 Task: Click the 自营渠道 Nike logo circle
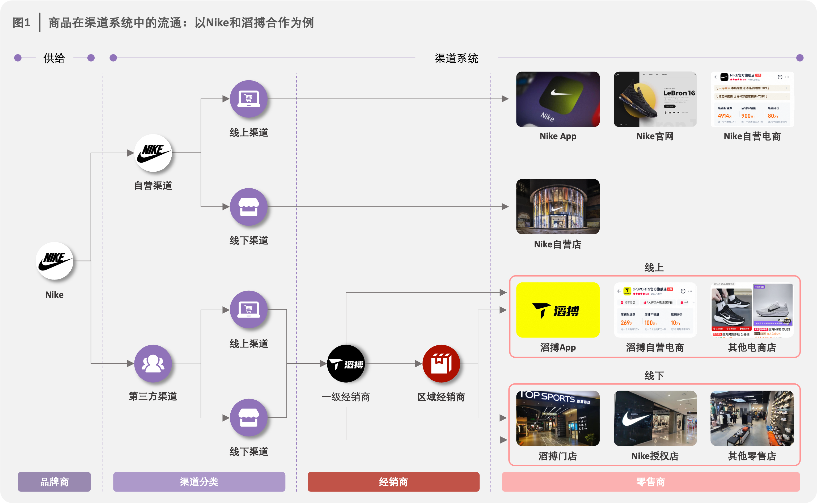153,153
